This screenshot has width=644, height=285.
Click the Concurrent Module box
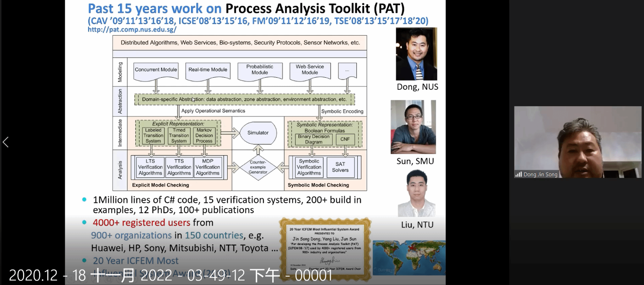[x=156, y=70]
